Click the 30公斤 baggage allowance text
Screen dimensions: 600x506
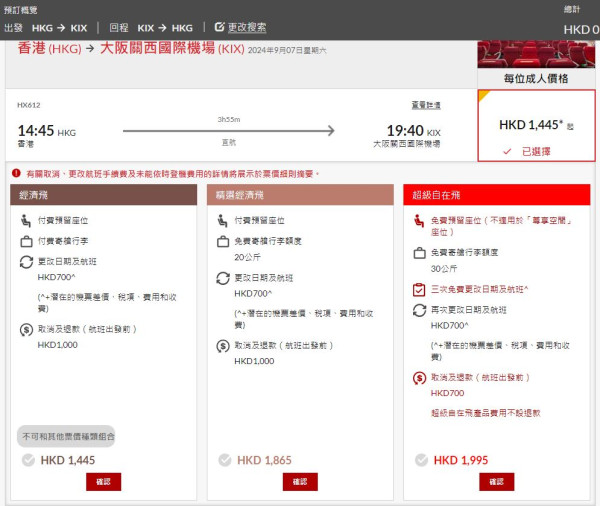click(x=444, y=269)
